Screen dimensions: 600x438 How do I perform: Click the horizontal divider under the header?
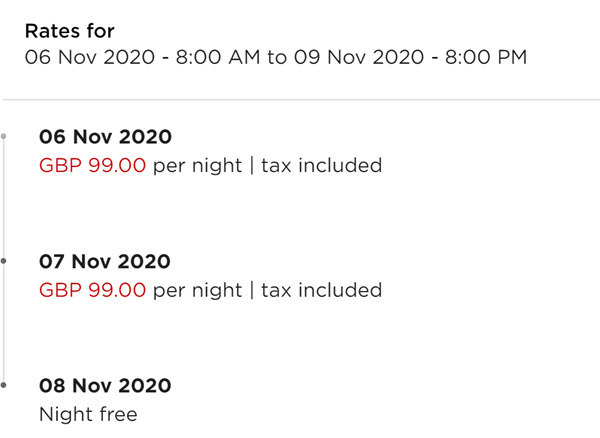point(301,99)
